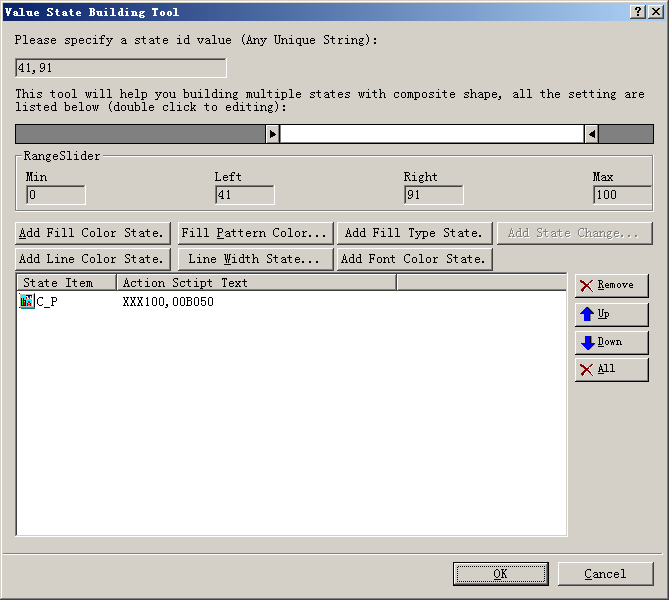Close the Value State Building Tool dialog

655,12
